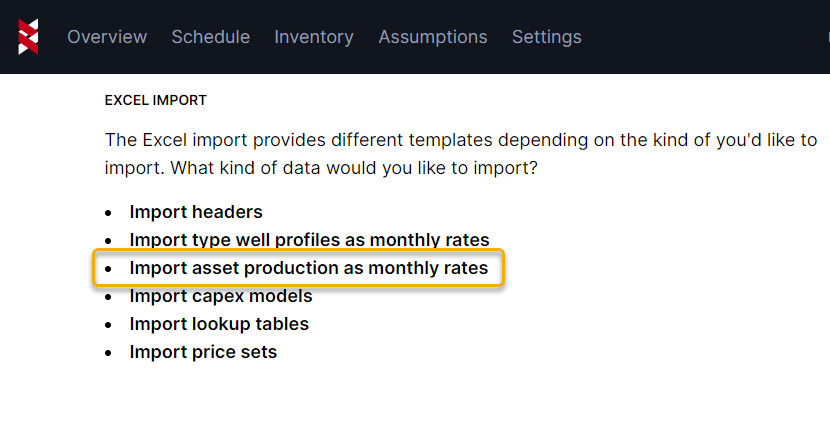This screenshot has width=830, height=421.
Task: Click the bullet beside Import price sets
Action: pos(109,353)
